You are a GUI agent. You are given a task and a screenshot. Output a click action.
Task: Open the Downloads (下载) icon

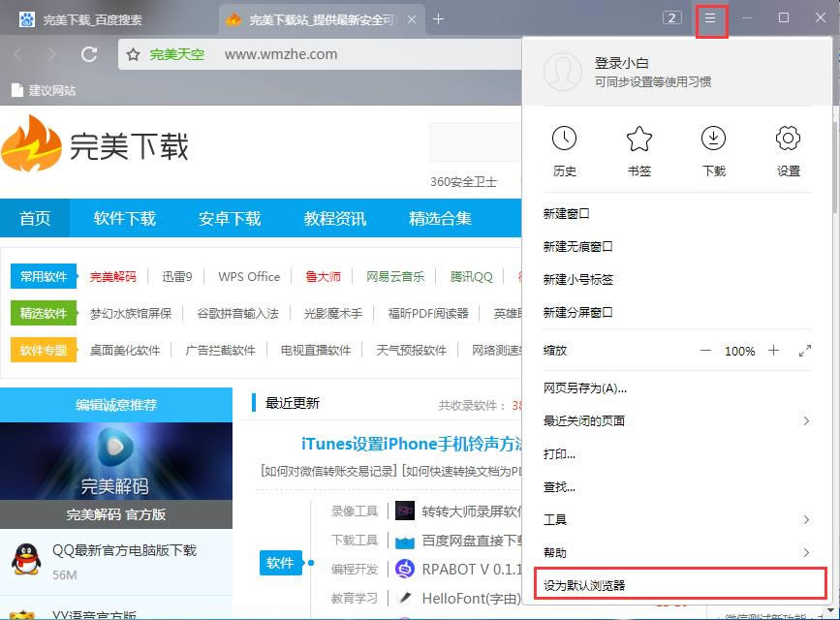click(713, 139)
